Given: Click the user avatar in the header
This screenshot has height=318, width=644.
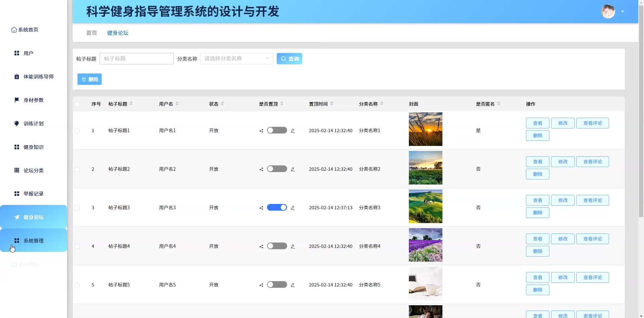Looking at the screenshot, I should pos(608,11).
